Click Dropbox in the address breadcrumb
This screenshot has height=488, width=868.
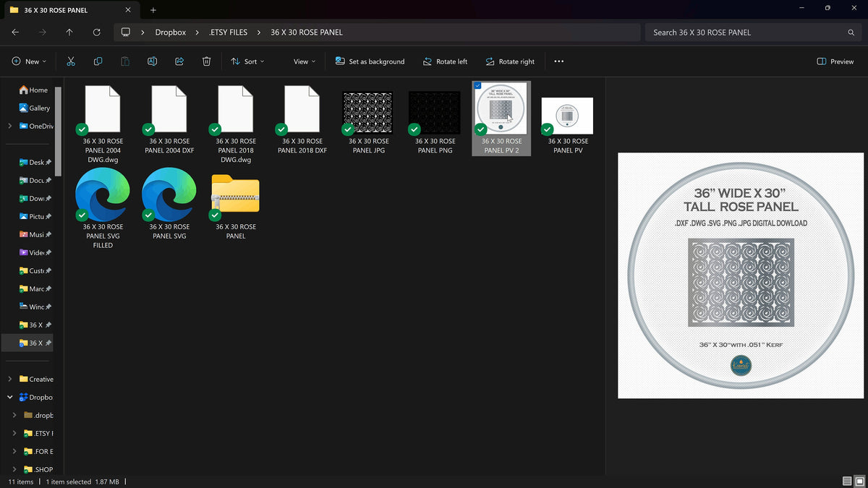(171, 33)
